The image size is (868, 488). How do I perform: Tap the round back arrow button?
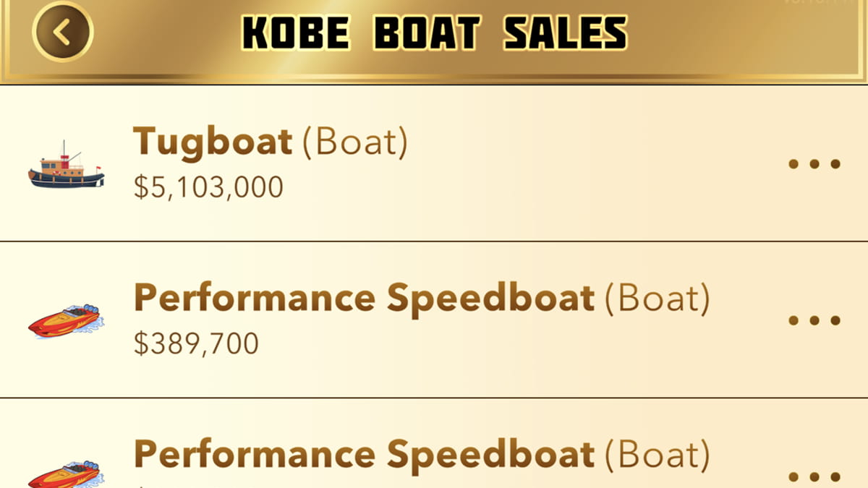[63, 32]
